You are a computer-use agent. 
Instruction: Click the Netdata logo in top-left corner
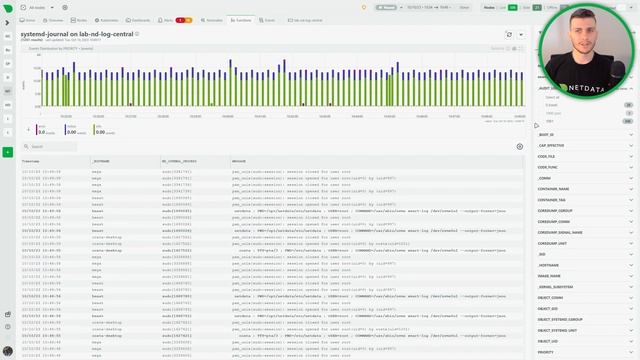click(x=8, y=8)
